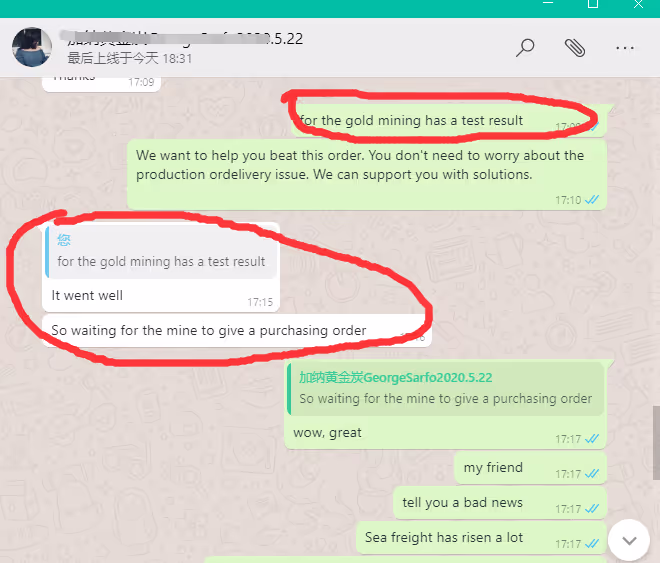
Task: Open the contact name header
Action: [x=185, y=39]
